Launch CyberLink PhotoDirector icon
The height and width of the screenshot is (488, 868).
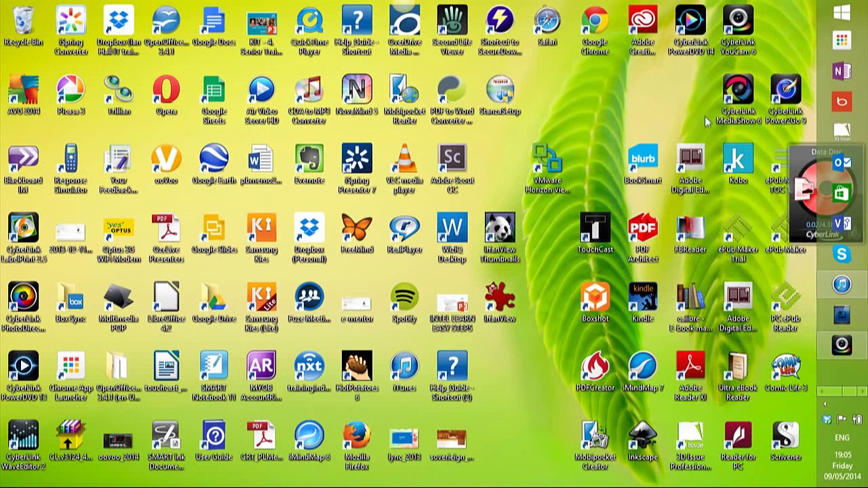(24, 297)
